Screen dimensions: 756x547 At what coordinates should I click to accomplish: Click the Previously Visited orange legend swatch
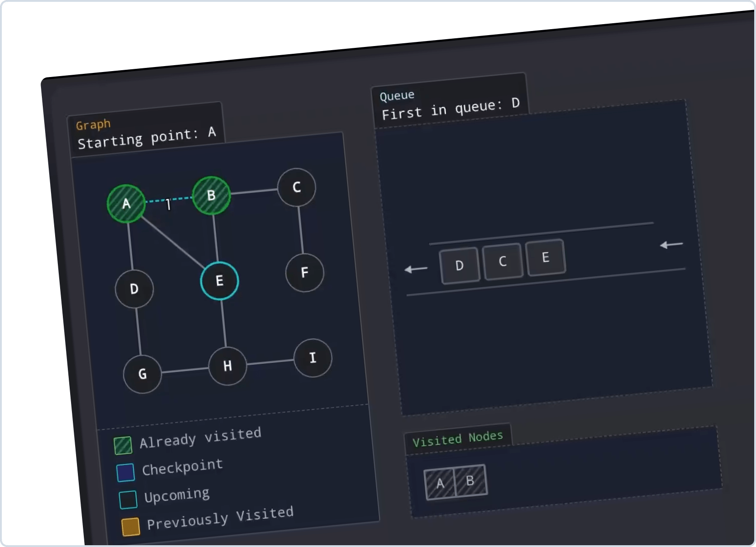click(131, 526)
